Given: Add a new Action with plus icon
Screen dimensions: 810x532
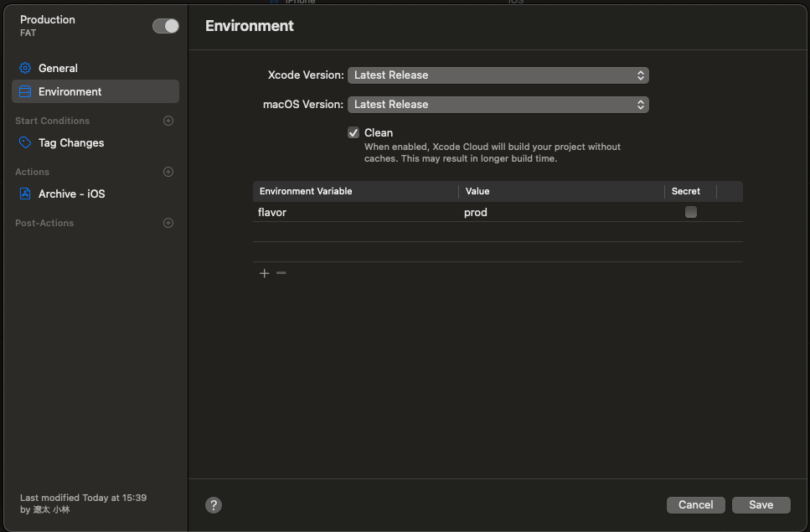Looking at the screenshot, I should point(168,172).
